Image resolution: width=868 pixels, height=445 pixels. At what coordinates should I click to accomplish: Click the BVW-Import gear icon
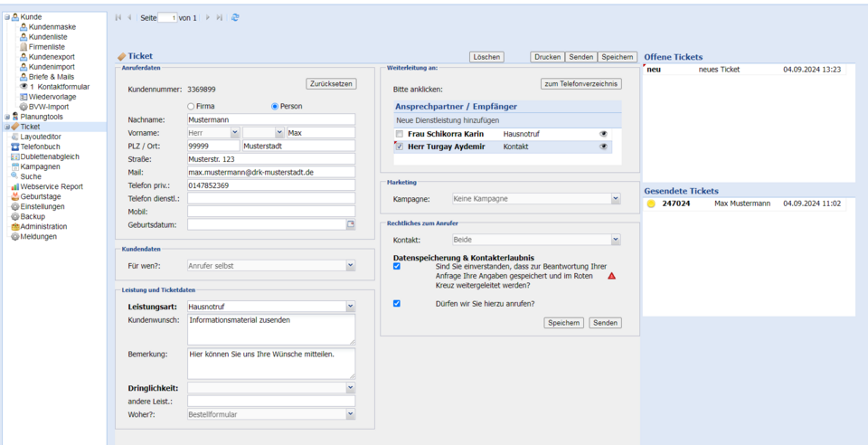(24, 106)
